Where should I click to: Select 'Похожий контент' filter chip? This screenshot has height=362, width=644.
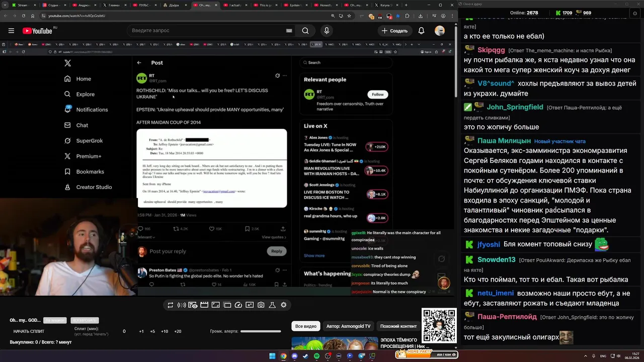click(x=398, y=326)
